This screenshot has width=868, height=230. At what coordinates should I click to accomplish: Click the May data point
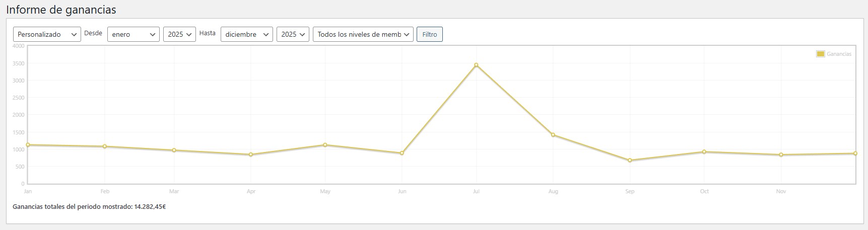tap(325, 145)
